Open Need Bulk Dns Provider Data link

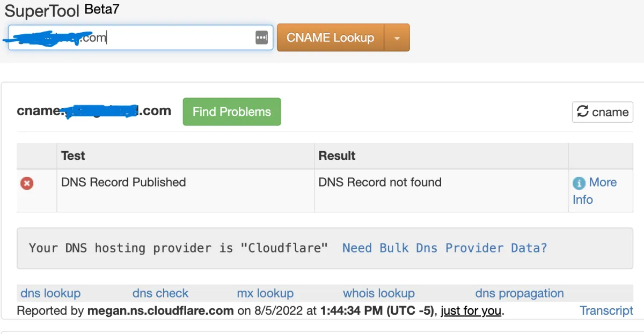[x=444, y=248]
